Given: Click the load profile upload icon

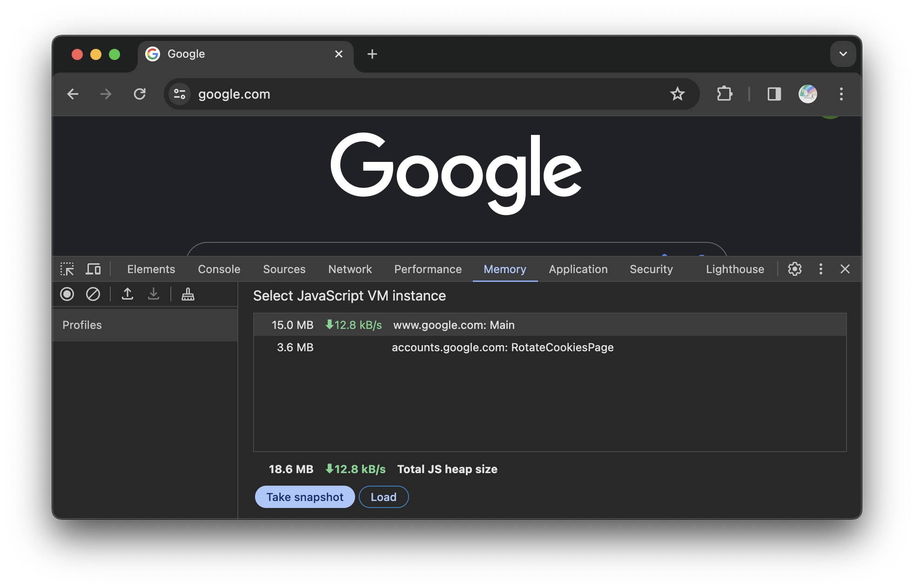Looking at the screenshot, I should [128, 294].
